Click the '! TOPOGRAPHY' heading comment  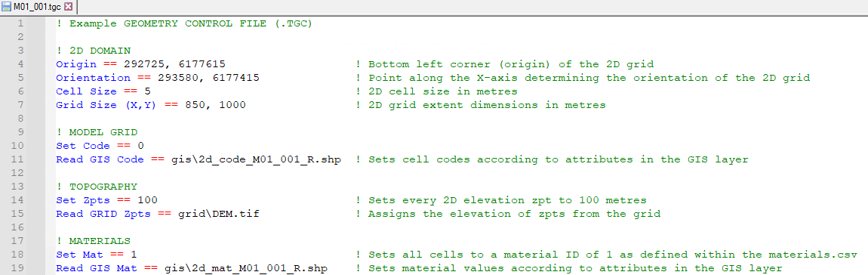pos(97,187)
